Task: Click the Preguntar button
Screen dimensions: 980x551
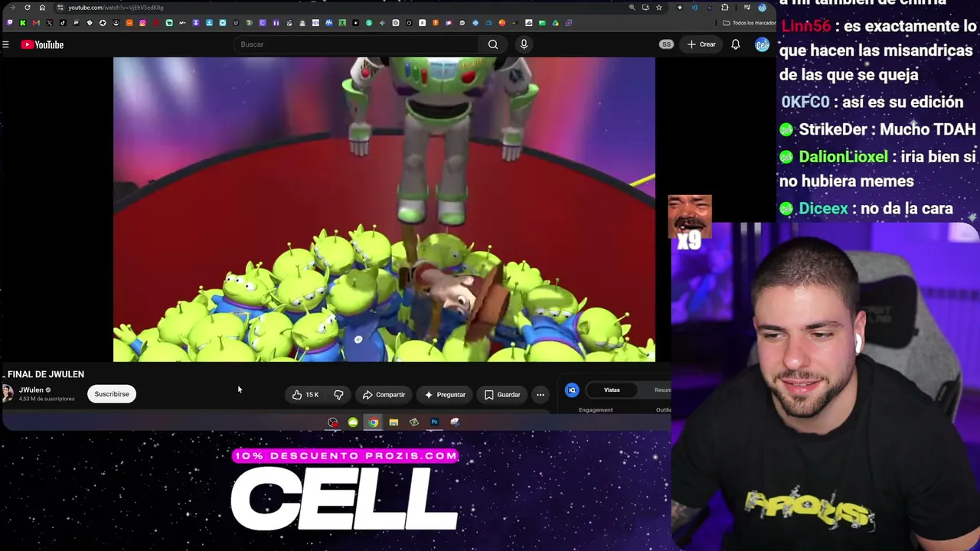Action: tap(445, 395)
